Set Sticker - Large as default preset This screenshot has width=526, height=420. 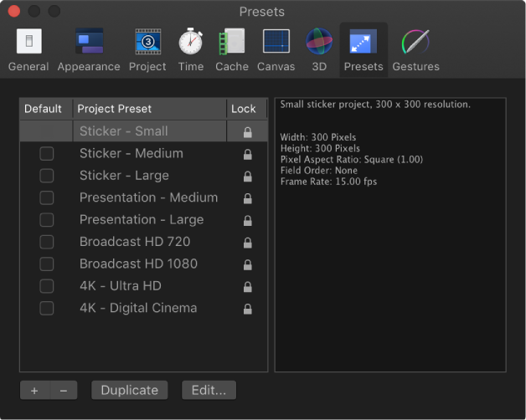[47, 176]
